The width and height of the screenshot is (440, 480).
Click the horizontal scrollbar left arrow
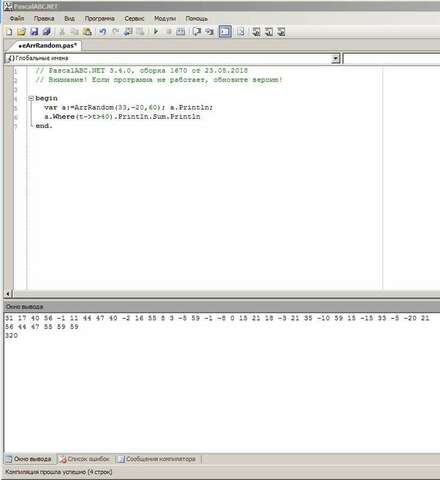8,294
